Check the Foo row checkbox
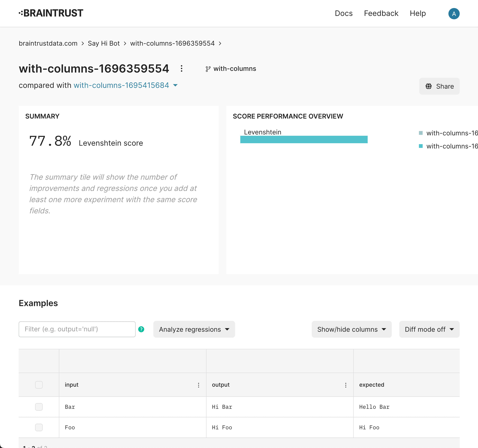 click(x=39, y=427)
